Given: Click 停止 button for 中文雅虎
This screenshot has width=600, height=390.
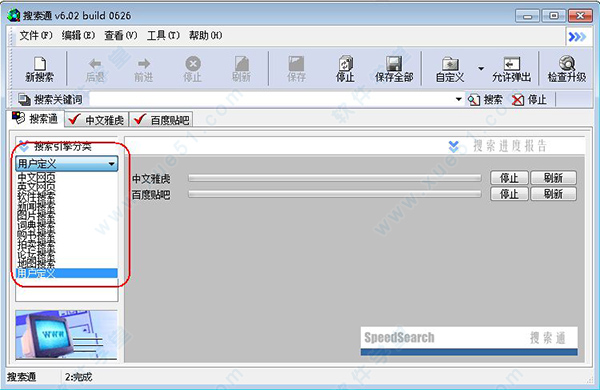Looking at the screenshot, I should [509, 178].
